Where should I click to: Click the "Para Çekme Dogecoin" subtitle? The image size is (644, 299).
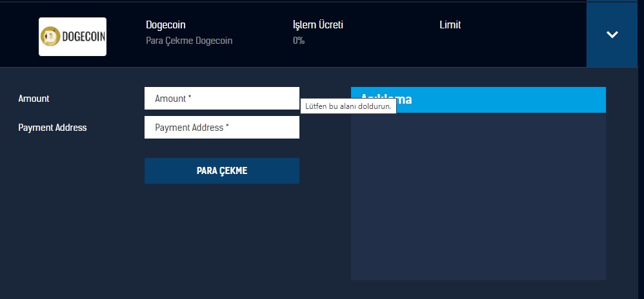189,41
